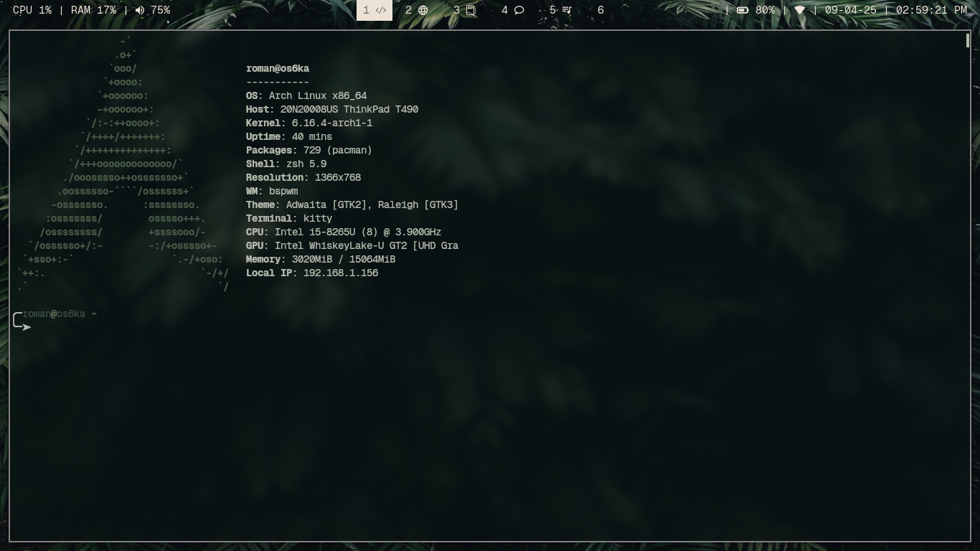This screenshot has width=980, height=551.
Task: Click the RAM 17% usage indicator
Action: [x=93, y=10]
